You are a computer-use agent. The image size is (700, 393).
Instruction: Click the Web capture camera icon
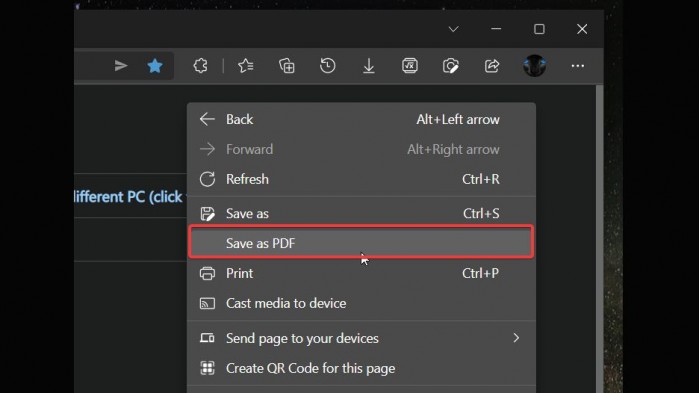[451, 66]
